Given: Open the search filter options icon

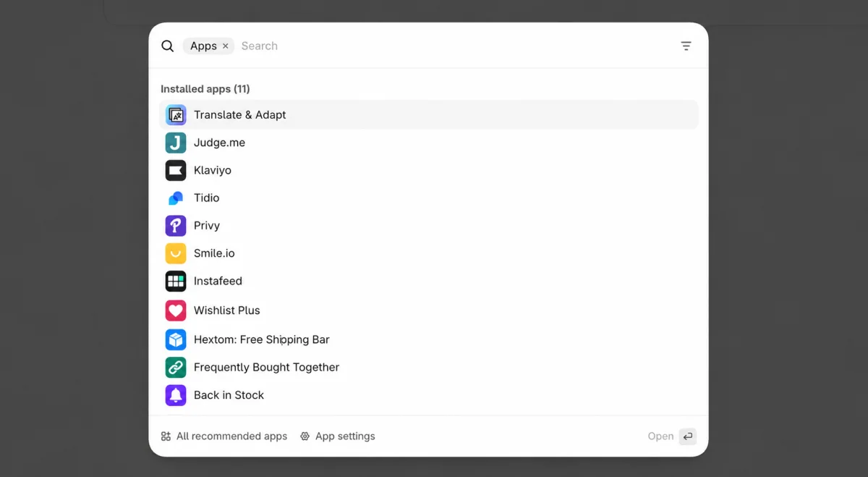Looking at the screenshot, I should pyautogui.click(x=686, y=46).
